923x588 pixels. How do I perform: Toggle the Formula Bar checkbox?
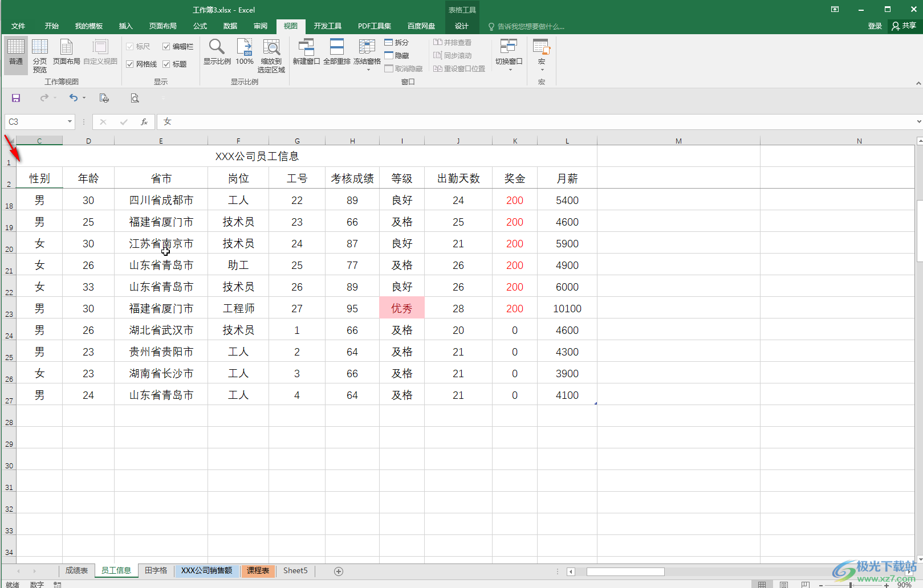178,46
